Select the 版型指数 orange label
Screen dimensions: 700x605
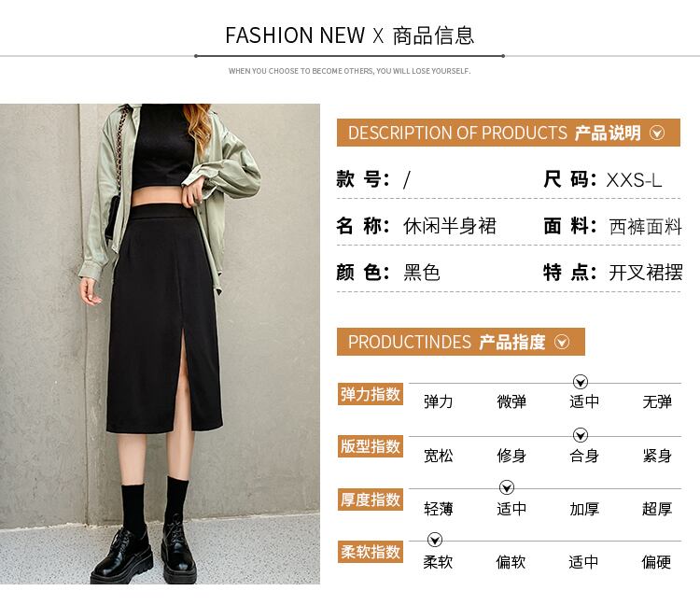(371, 446)
